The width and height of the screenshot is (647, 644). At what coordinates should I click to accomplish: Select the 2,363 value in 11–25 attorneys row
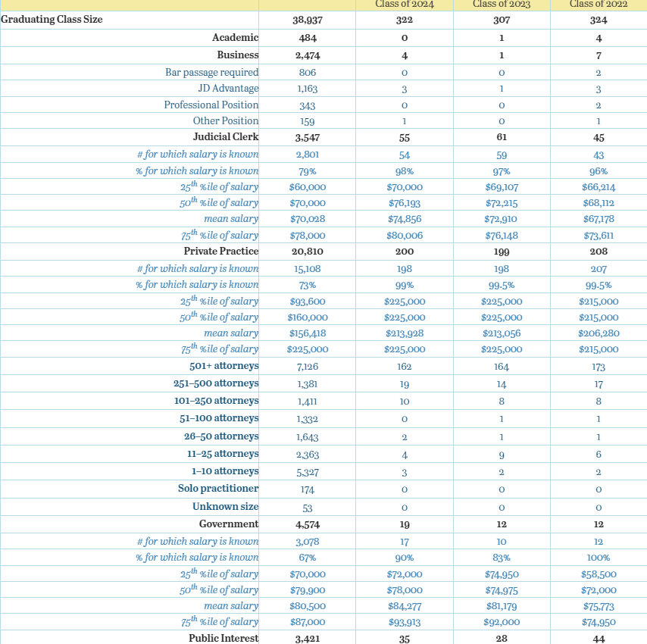(308, 455)
